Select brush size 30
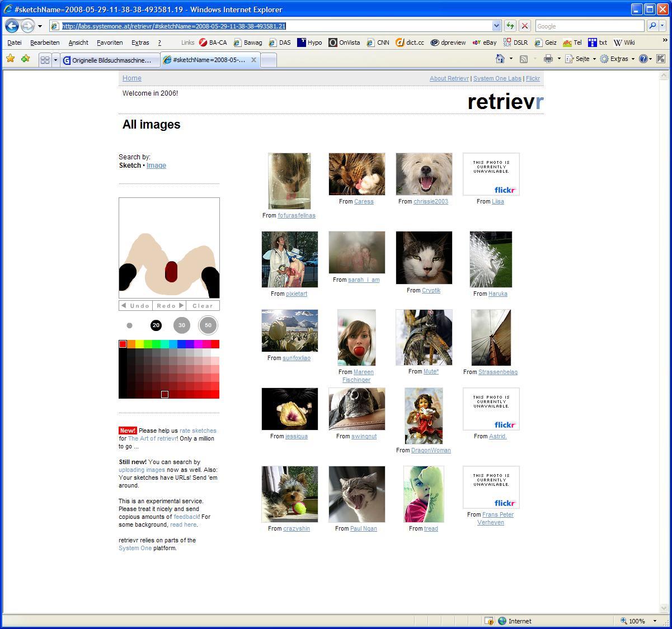672x629 pixels. click(181, 325)
